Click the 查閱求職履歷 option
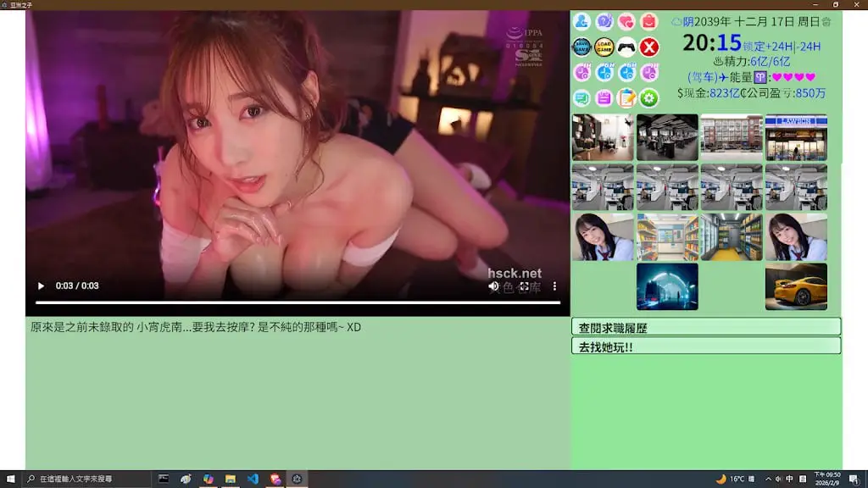This screenshot has height=488, width=868. tap(706, 327)
